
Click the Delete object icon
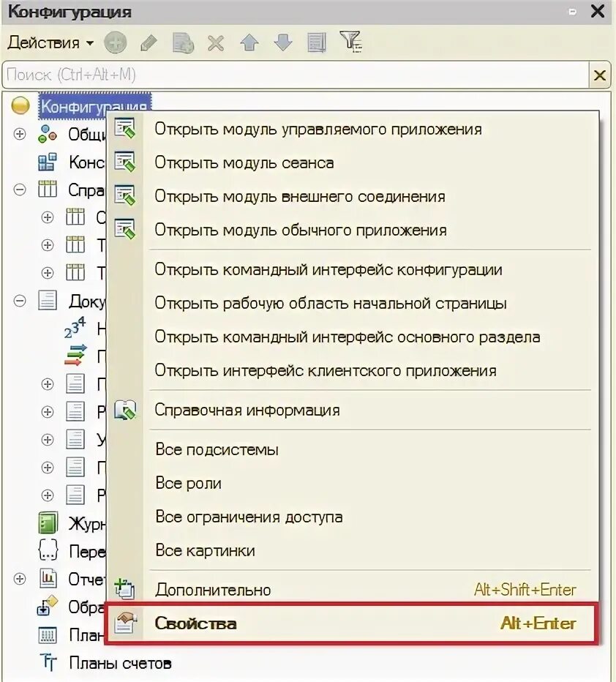point(216,42)
